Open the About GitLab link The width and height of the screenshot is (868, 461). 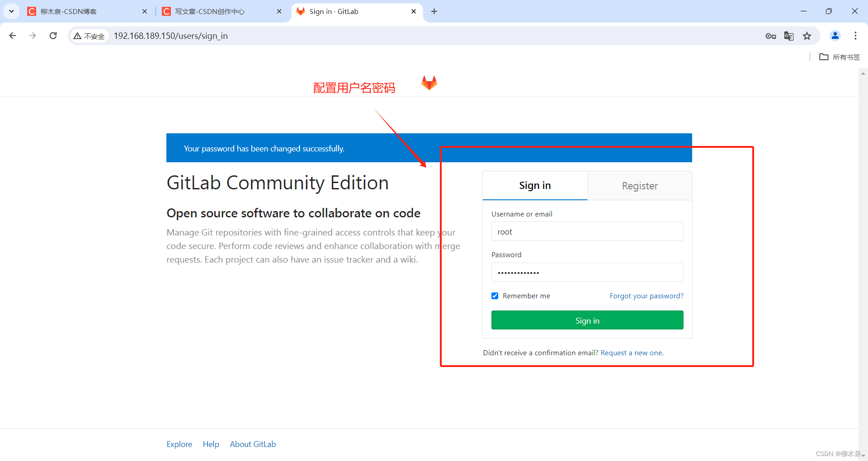click(253, 444)
